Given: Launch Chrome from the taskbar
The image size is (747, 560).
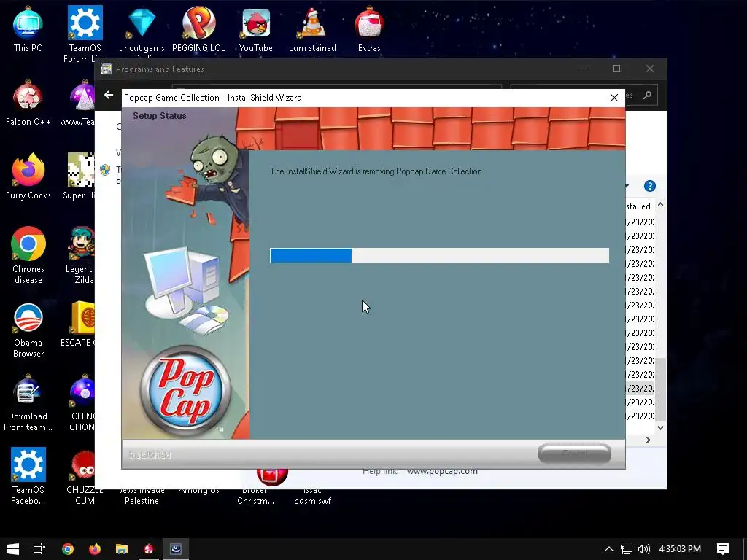Looking at the screenshot, I should coord(68,549).
